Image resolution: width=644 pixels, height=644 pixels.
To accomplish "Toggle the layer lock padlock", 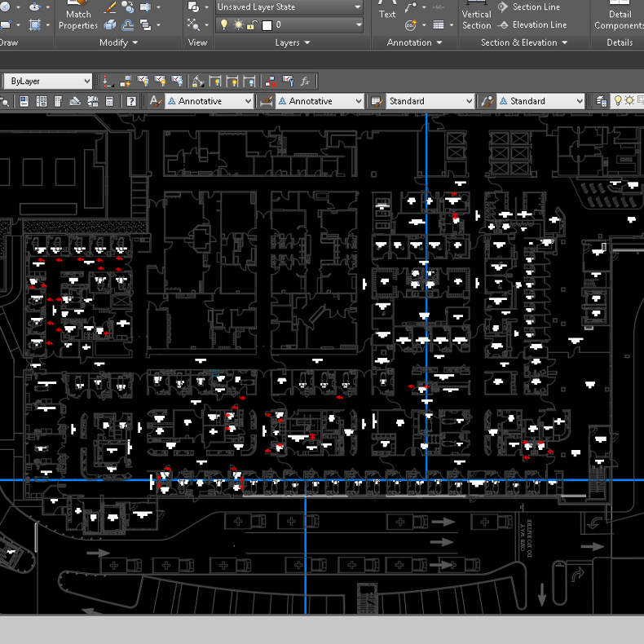I will coord(252,25).
